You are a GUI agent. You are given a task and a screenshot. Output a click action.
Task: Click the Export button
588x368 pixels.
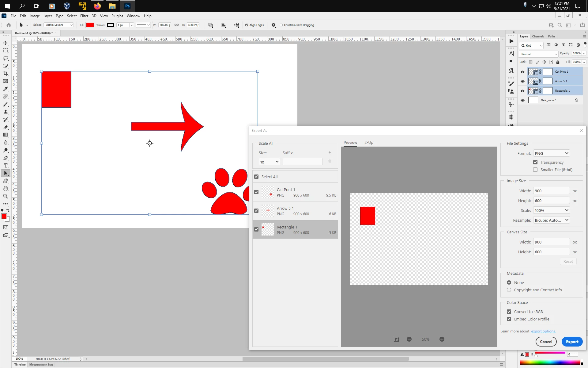572,342
